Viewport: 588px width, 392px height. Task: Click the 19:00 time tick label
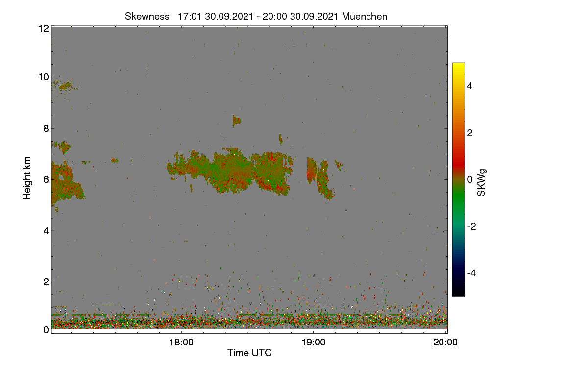tap(314, 343)
